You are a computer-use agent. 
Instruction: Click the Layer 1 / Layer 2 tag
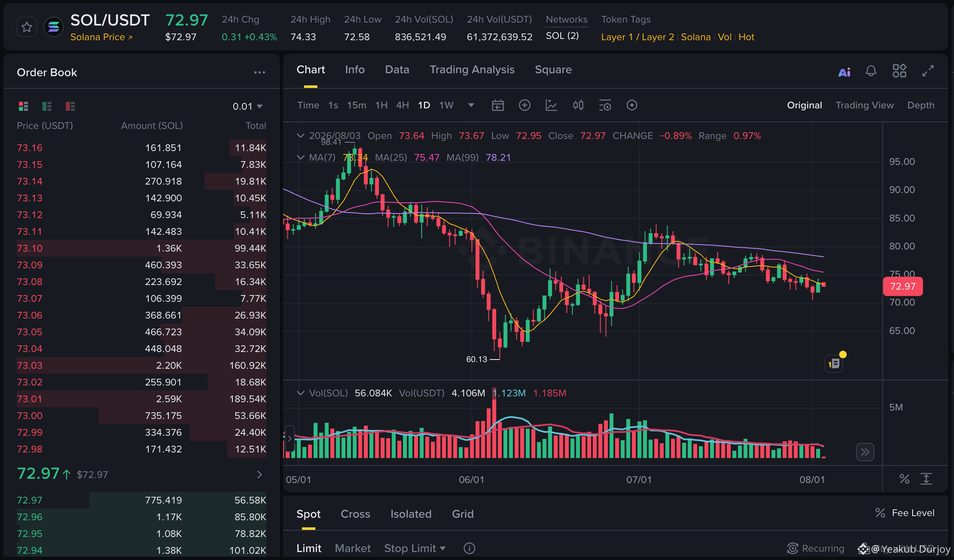(x=637, y=37)
